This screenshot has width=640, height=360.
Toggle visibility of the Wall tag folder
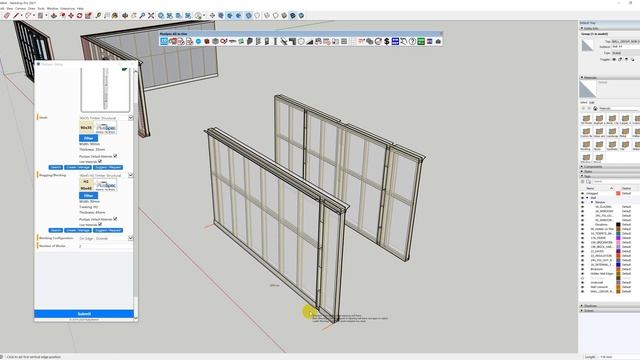(x=582, y=198)
